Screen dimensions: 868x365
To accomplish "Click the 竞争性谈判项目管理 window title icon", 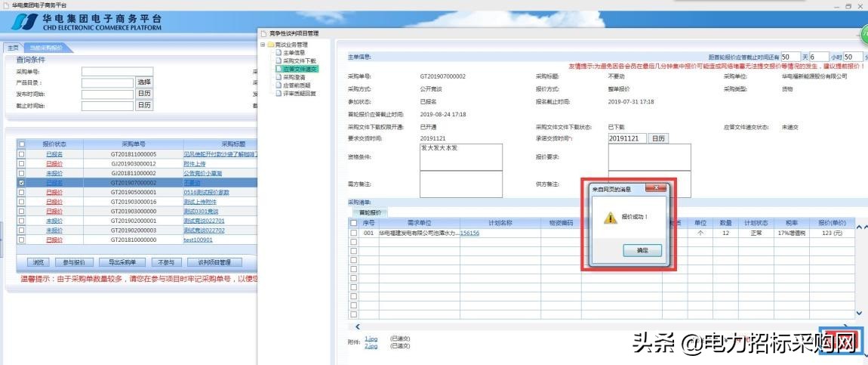I will click(263, 33).
